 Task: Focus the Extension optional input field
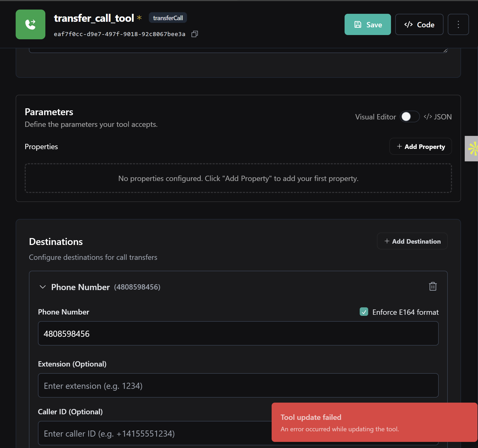pyautogui.click(x=238, y=386)
